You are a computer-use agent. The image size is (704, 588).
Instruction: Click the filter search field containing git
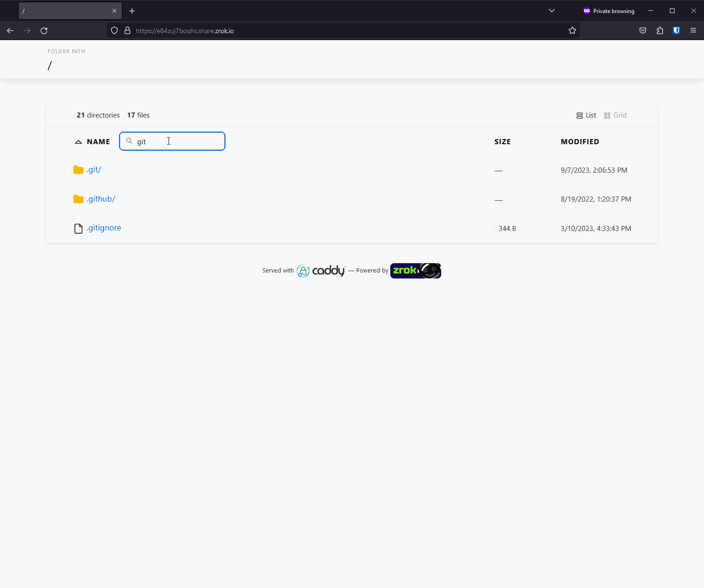pos(177,141)
